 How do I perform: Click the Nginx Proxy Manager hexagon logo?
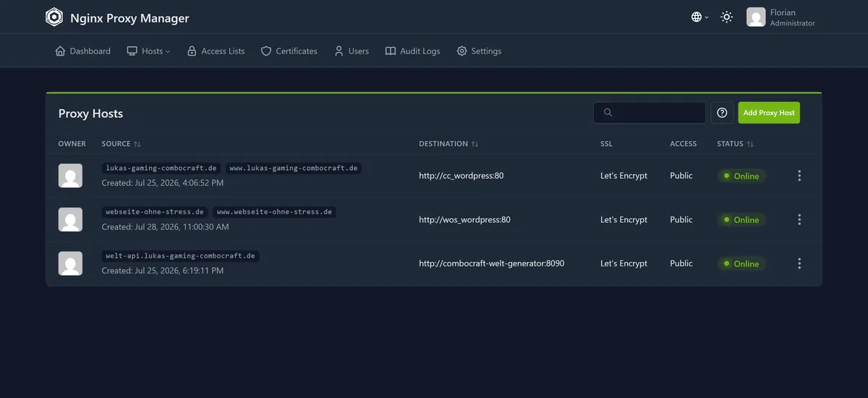[54, 17]
